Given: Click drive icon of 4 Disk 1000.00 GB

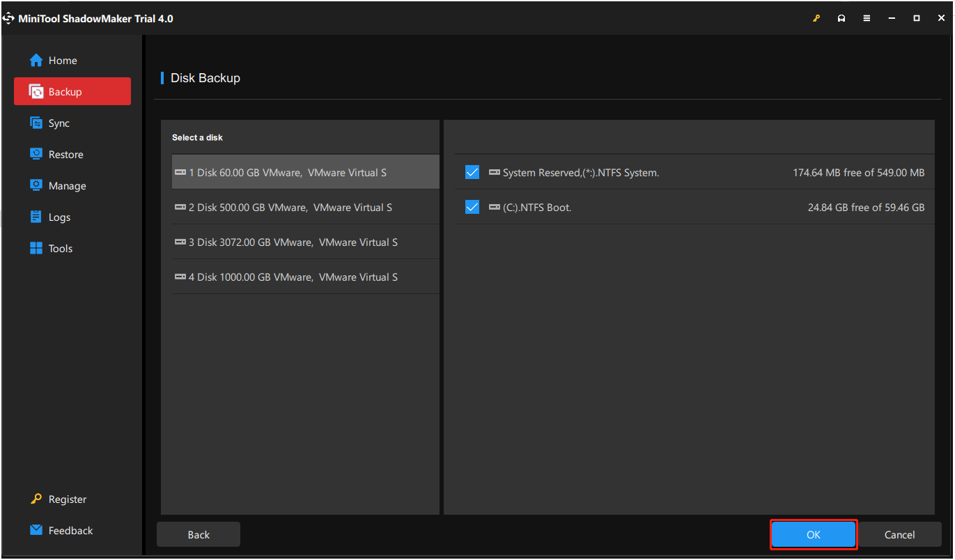Looking at the screenshot, I should pos(180,277).
